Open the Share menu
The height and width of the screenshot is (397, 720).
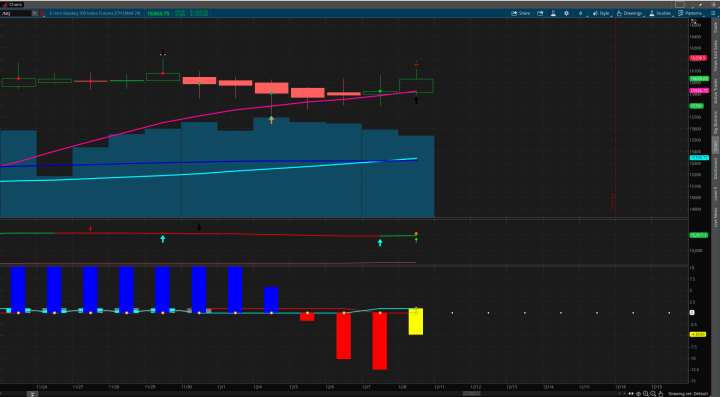pos(521,13)
